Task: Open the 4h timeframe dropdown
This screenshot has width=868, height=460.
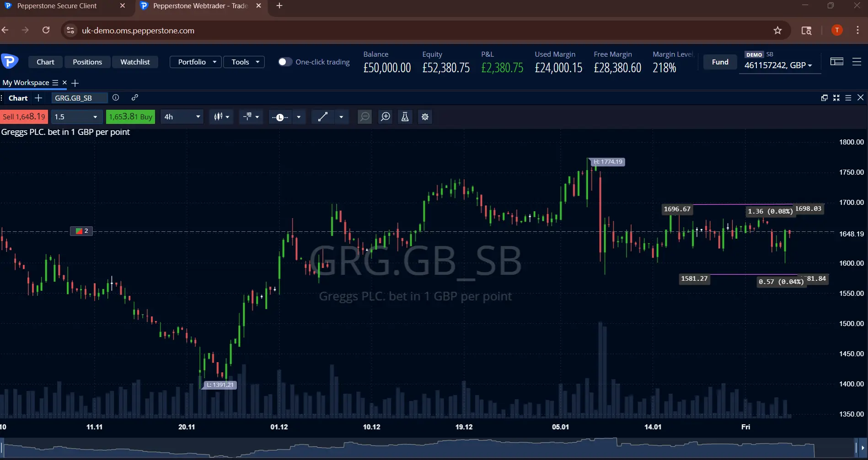Action: [182, 117]
